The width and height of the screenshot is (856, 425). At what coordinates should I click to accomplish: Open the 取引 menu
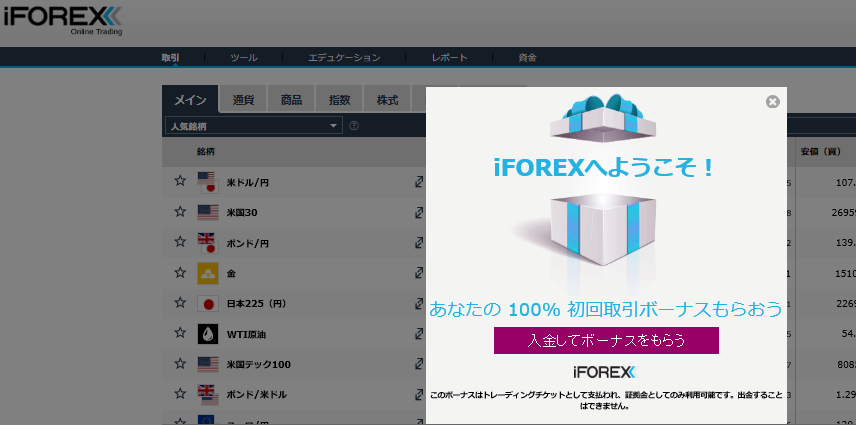pyautogui.click(x=170, y=57)
